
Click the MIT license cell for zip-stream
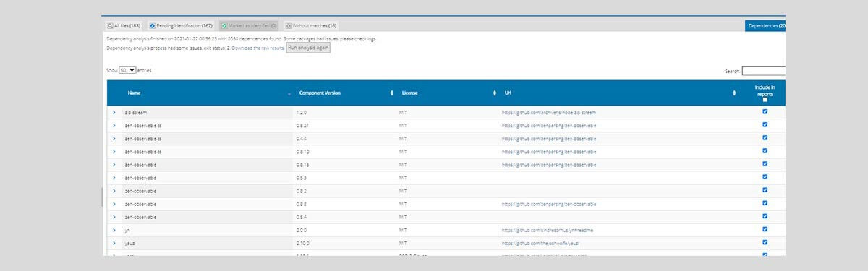coord(403,113)
